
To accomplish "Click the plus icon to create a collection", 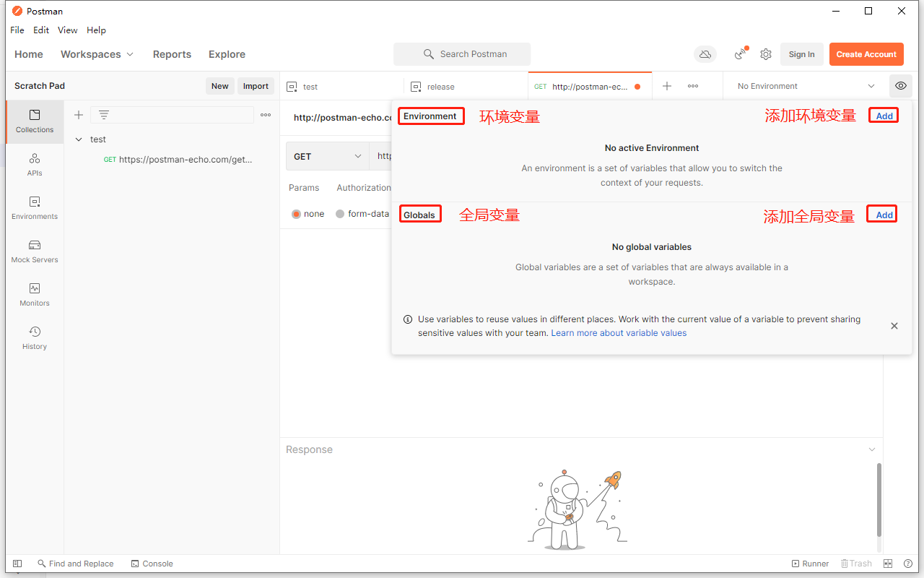I will click(x=79, y=115).
